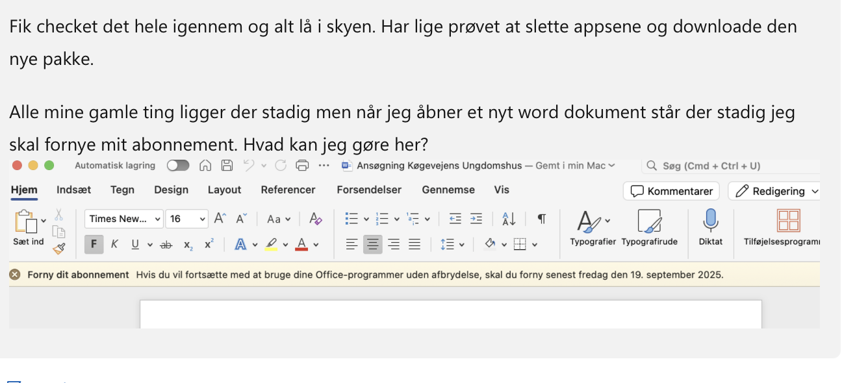The image size is (868, 383).
Task: Toggle underline U formatting
Action: pos(135,245)
